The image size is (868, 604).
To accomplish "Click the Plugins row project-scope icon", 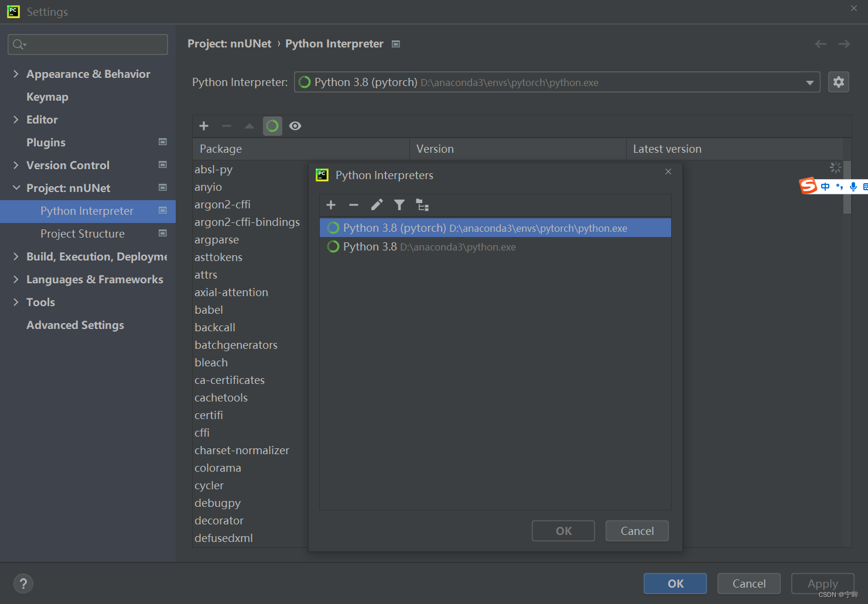I will pyautogui.click(x=163, y=142).
